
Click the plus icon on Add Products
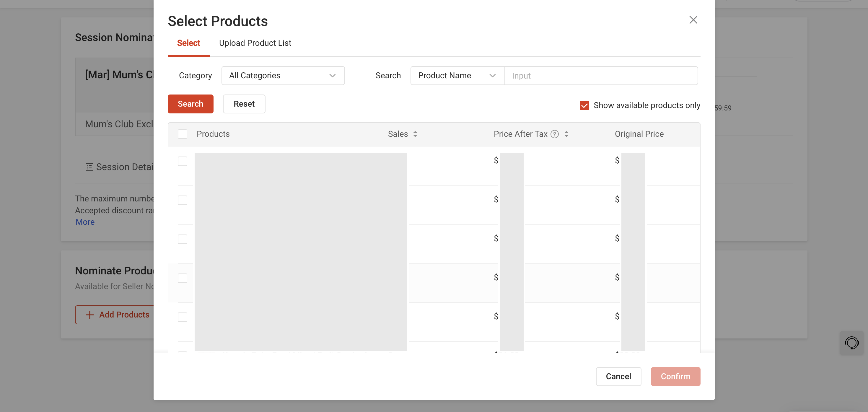click(x=89, y=315)
